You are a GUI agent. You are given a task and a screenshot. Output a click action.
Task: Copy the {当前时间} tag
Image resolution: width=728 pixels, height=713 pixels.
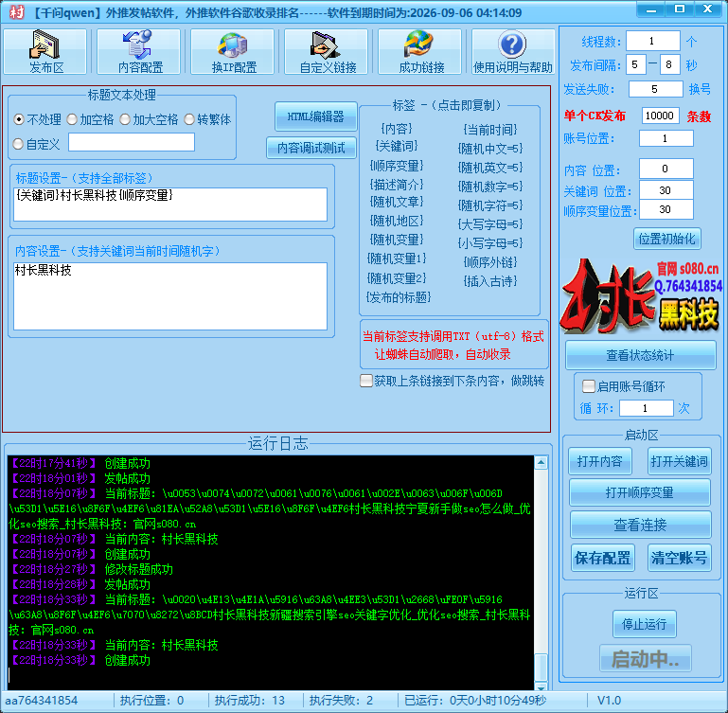coord(489,129)
